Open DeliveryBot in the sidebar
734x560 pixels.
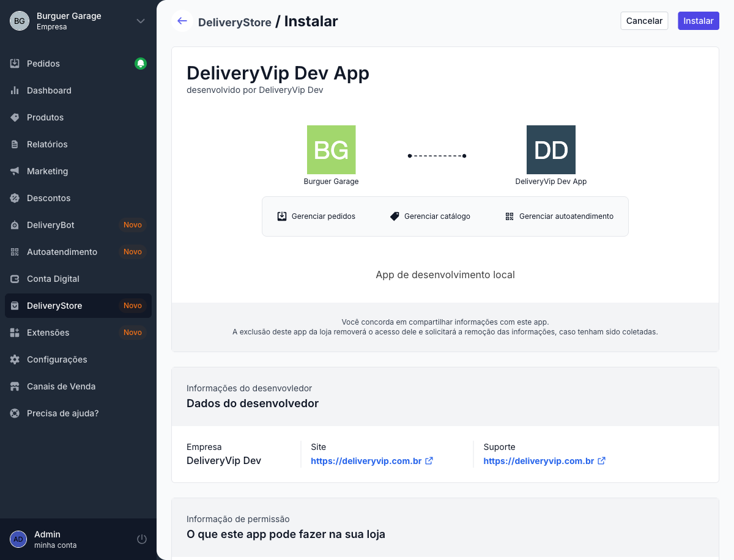[x=78, y=225]
